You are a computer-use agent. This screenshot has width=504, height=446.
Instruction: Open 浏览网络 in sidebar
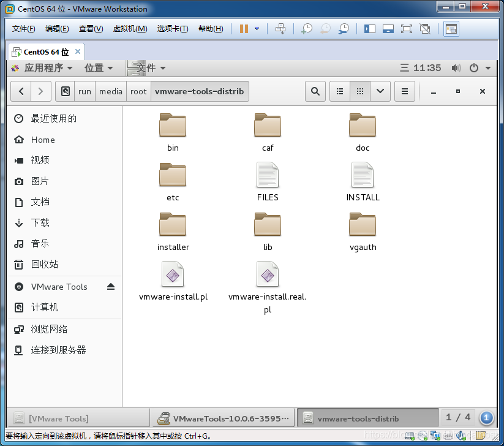pos(64,329)
